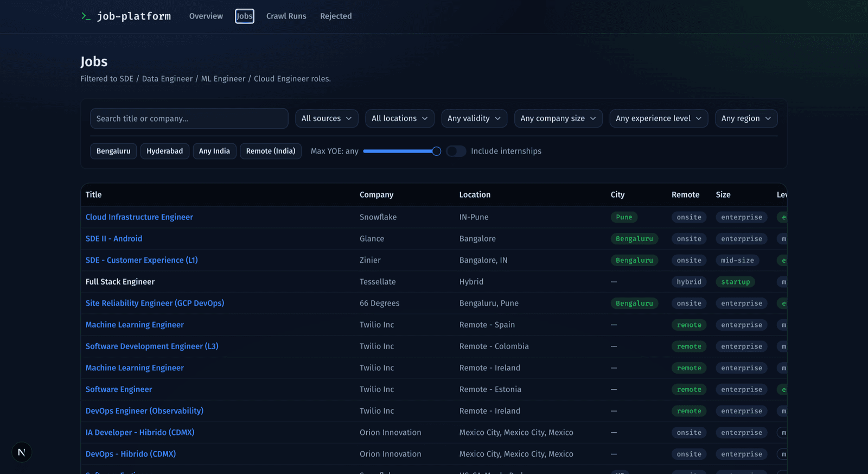The image size is (868, 474).
Task: Click the Snowflake company cell
Action: pyautogui.click(x=378, y=217)
